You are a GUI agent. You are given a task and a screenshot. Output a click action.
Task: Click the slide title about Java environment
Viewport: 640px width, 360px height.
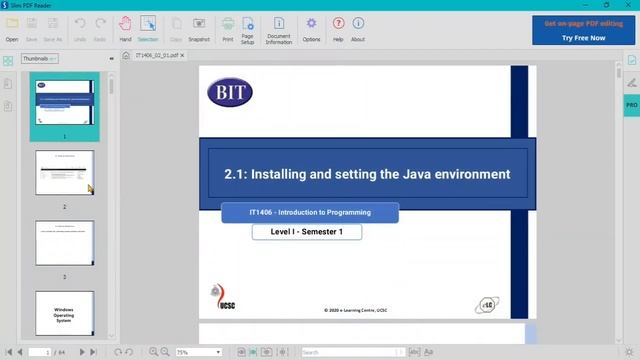(367, 174)
